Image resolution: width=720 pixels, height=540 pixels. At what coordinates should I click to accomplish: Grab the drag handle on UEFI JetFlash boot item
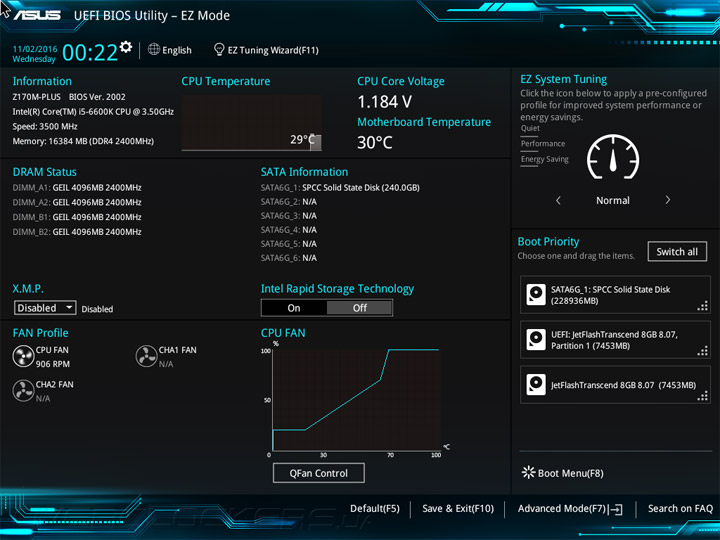click(x=703, y=351)
